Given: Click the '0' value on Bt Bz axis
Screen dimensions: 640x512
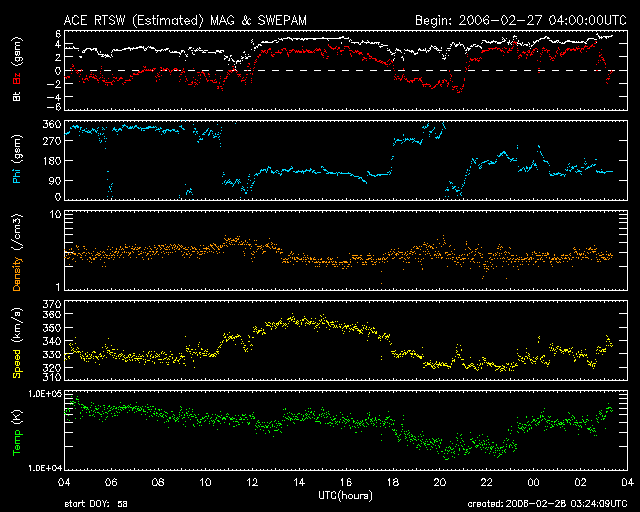Looking at the screenshot, I should coord(58,71).
